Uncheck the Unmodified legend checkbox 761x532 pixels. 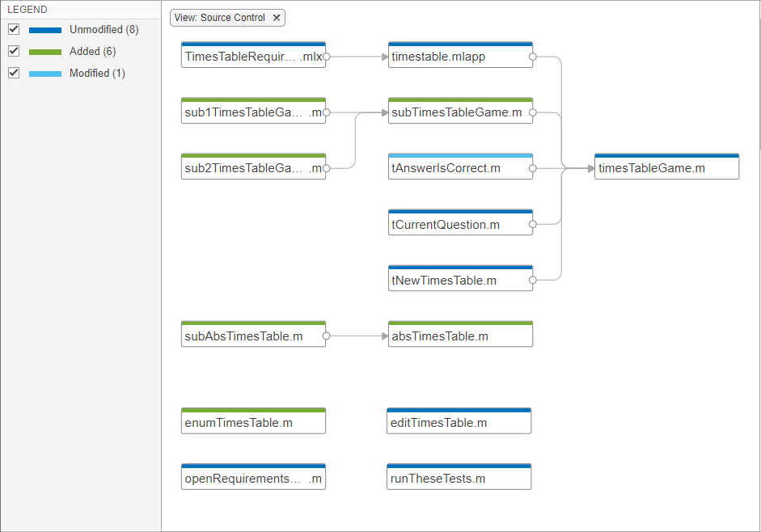(x=14, y=29)
